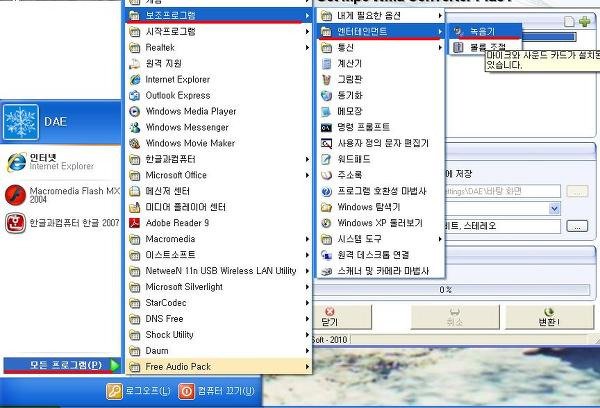Viewport: 600px width, 408px height.
Task: Expand the 보조프로그램 accessories submenu
Action: (219, 15)
